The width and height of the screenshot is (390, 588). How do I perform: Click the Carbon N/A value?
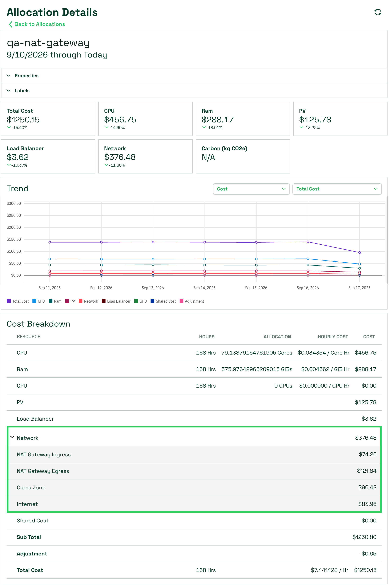208,157
